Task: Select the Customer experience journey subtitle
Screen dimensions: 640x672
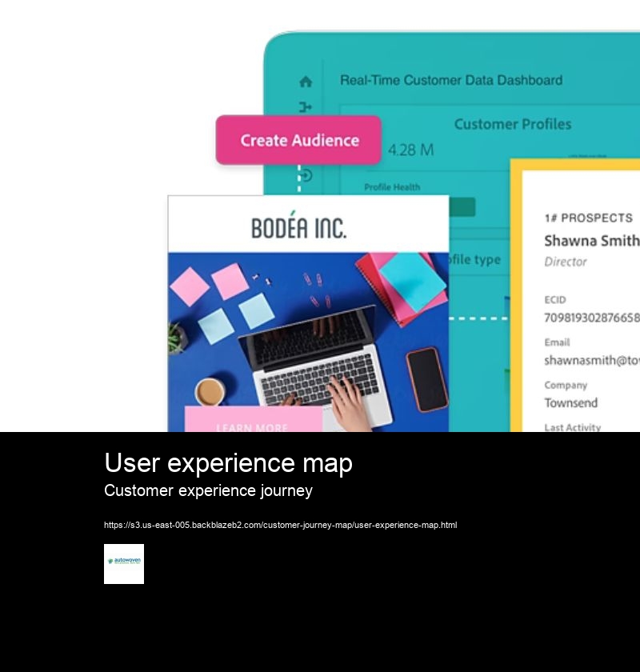Action: (208, 490)
